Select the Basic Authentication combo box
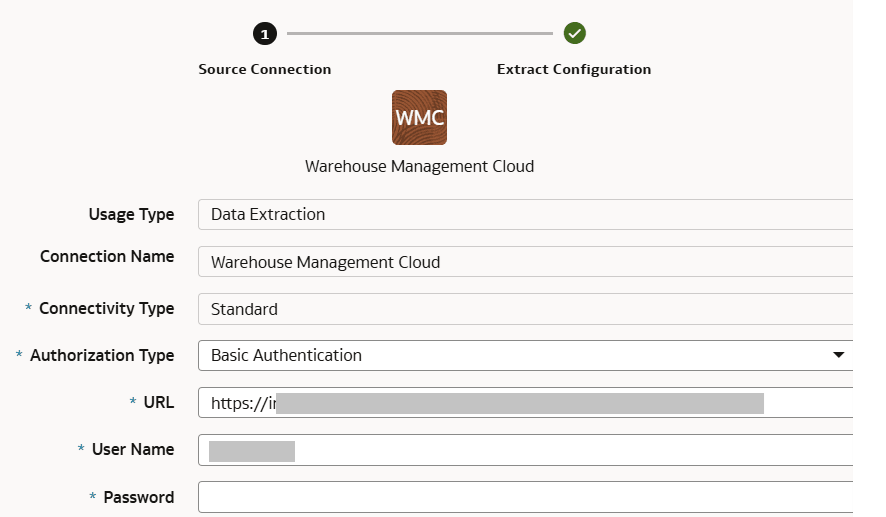Screen dimensions: 886x517 tap(525, 355)
